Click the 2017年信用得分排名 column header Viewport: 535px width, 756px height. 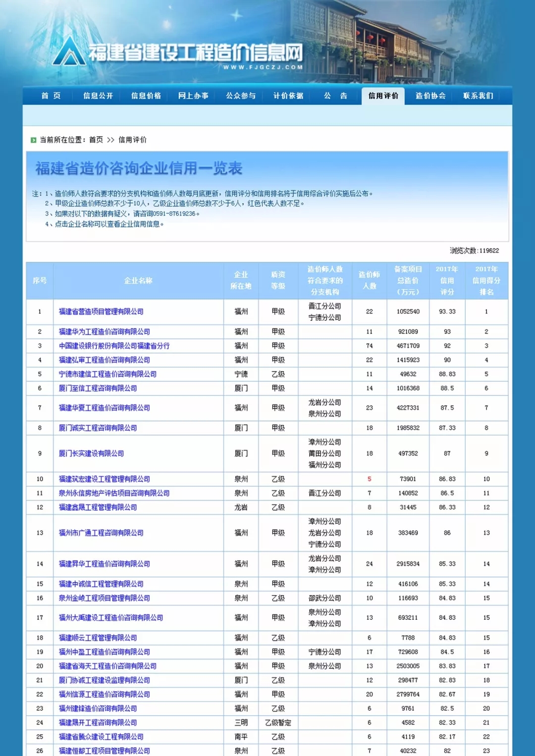486,281
